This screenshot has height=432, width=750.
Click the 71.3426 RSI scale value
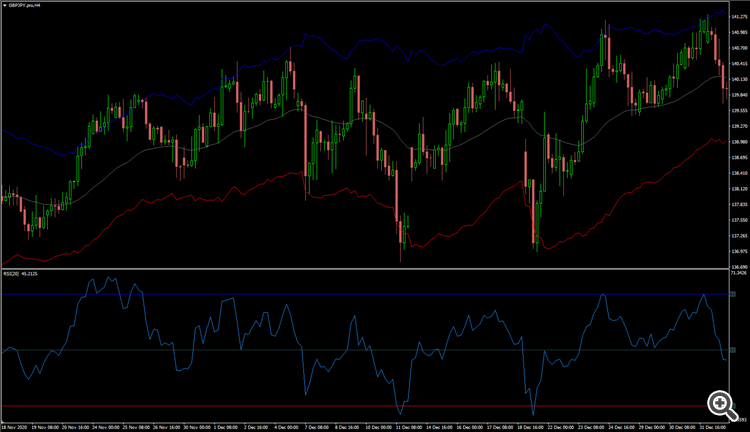[x=739, y=273]
